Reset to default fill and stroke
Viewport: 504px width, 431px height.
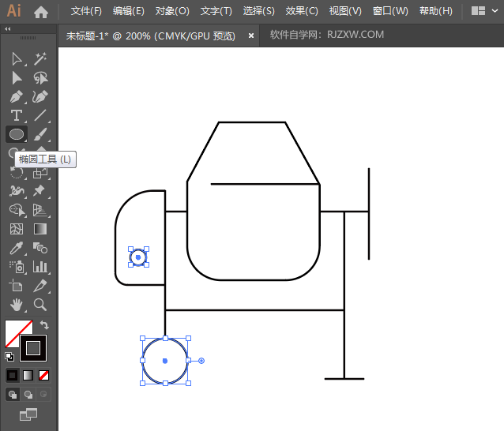[x=9, y=356]
